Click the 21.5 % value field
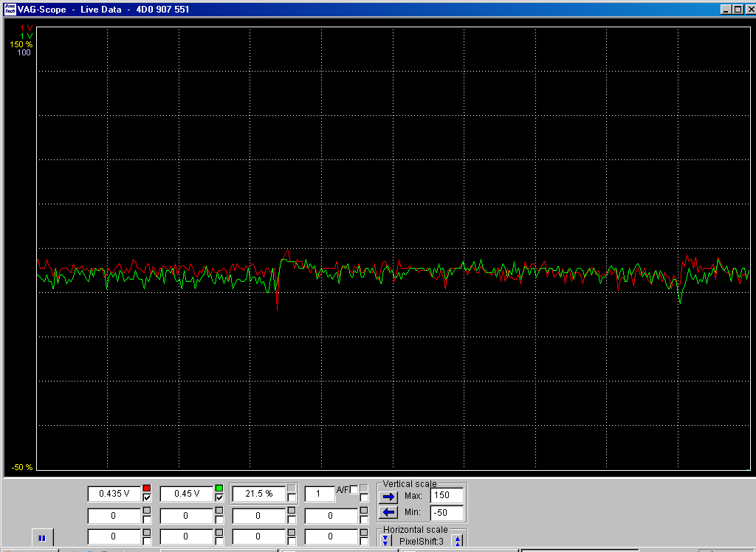 (x=258, y=494)
